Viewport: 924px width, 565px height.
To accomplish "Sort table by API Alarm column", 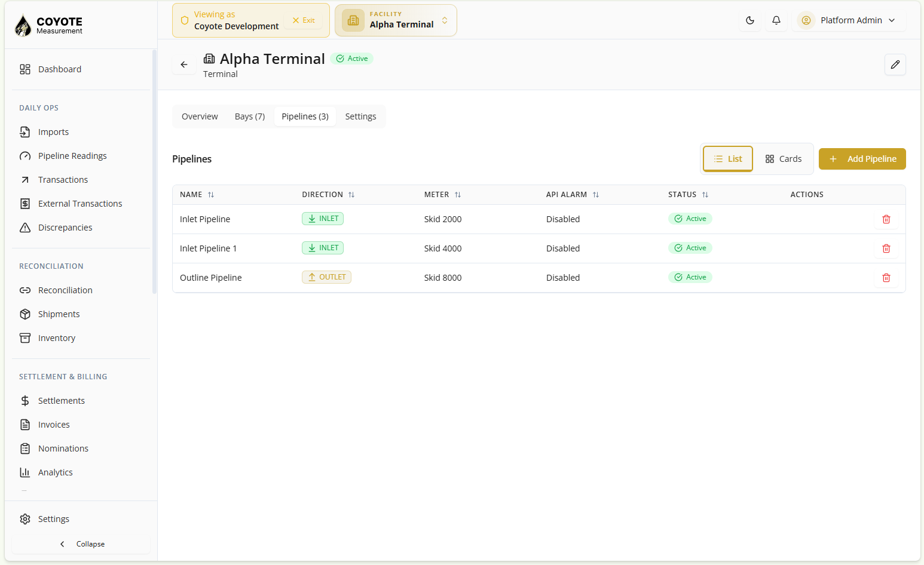I will point(573,195).
